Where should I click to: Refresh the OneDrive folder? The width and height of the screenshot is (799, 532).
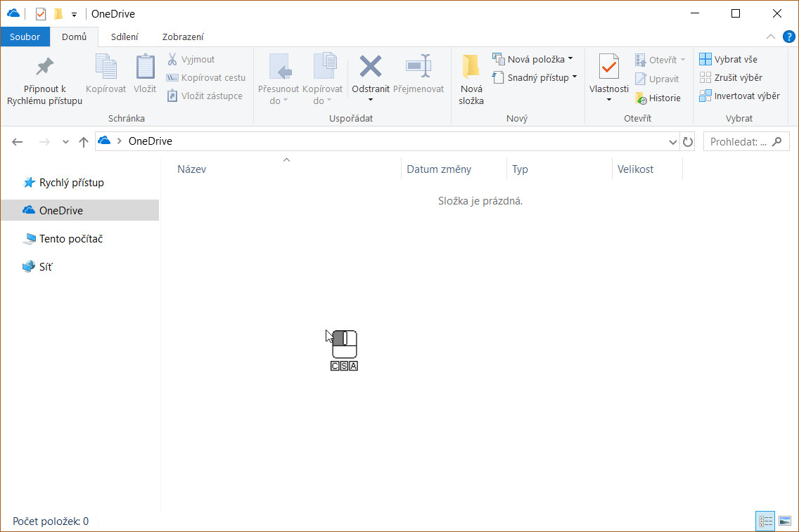[688, 141]
